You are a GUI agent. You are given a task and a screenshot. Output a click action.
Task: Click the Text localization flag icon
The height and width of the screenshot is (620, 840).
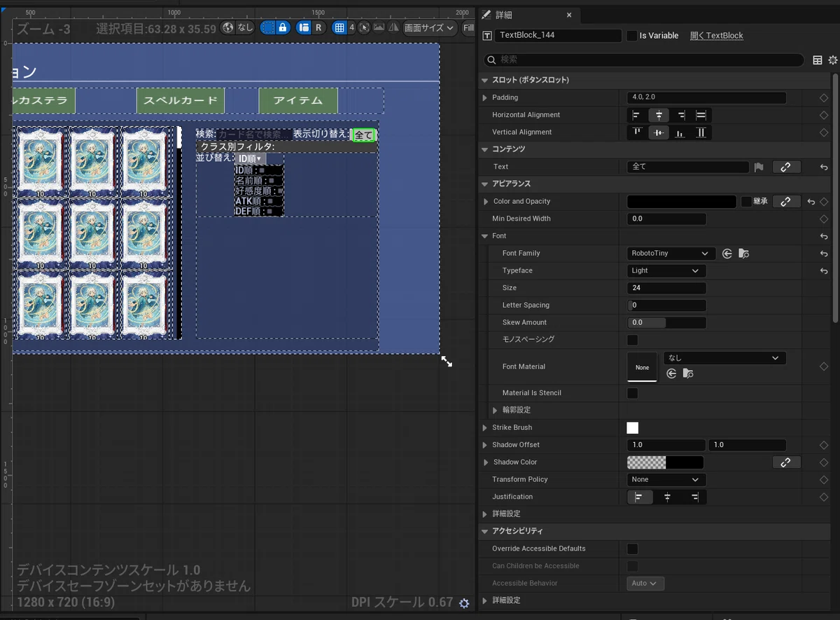click(759, 167)
